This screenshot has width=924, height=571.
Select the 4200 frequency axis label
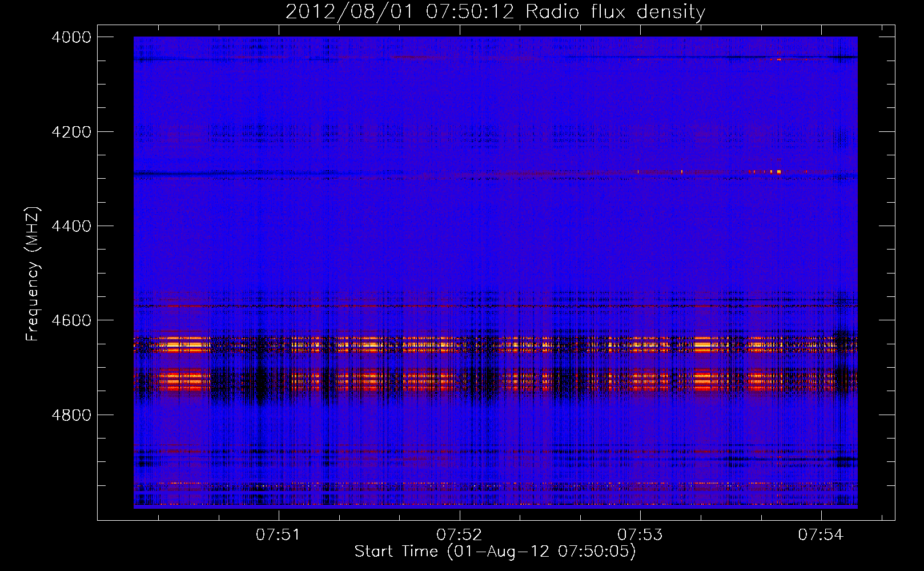(x=71, y=132)
